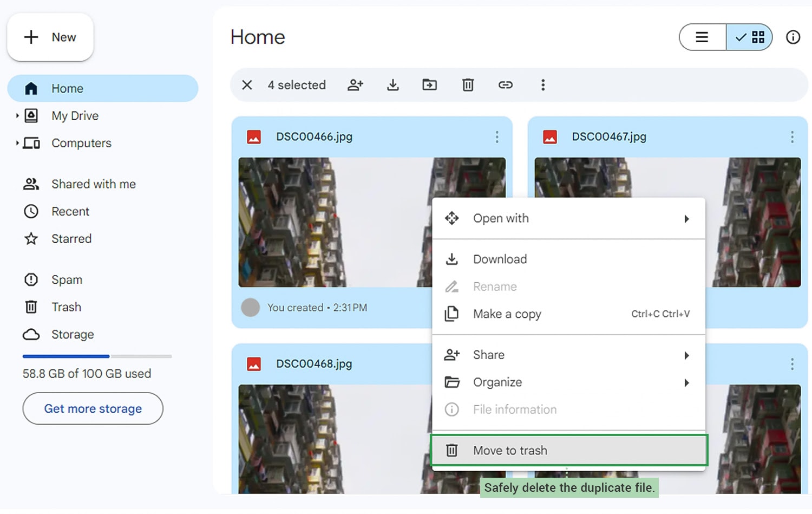Image resolution: width=812 pixels, height=514 pixels.
Task: Click the trash icon in the action bar
Action: 468,85
